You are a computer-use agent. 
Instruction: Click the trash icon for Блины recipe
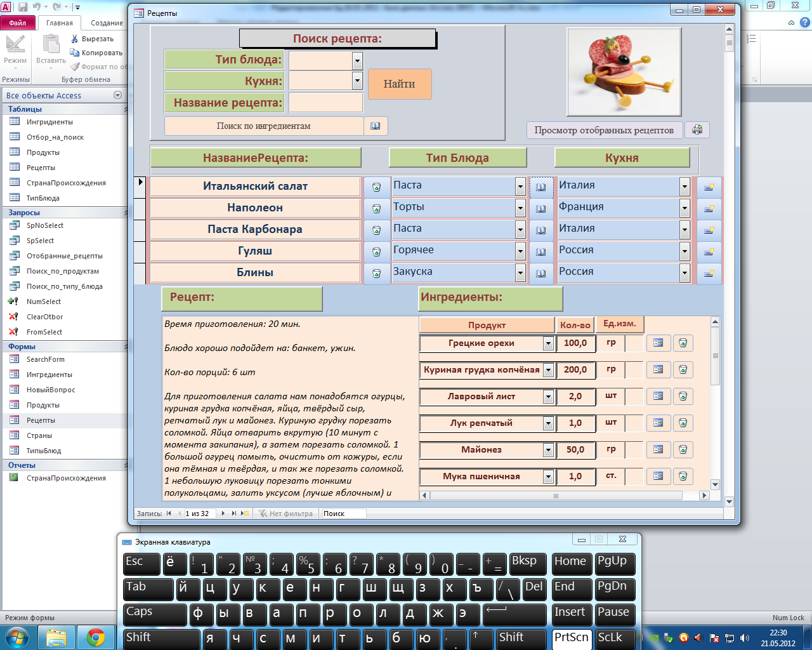pyautogui.click(x=376, y=273)
